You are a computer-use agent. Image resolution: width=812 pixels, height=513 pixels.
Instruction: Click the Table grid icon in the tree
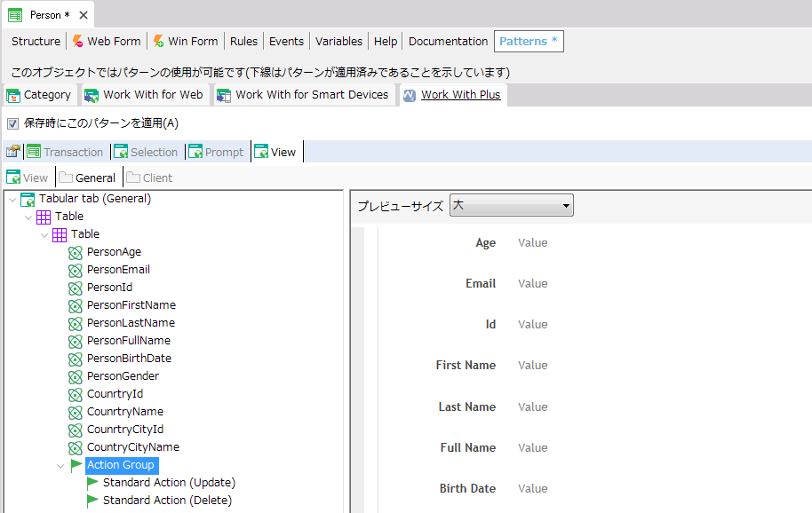click(x=44, y=216)
